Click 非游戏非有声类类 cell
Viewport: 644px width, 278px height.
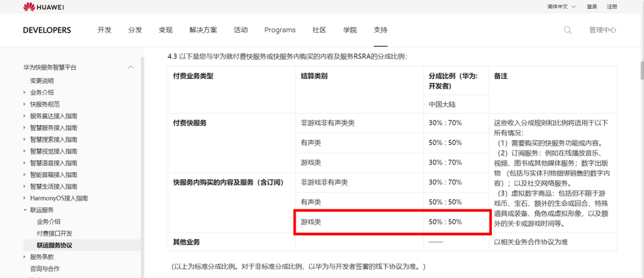click(327, 123)
